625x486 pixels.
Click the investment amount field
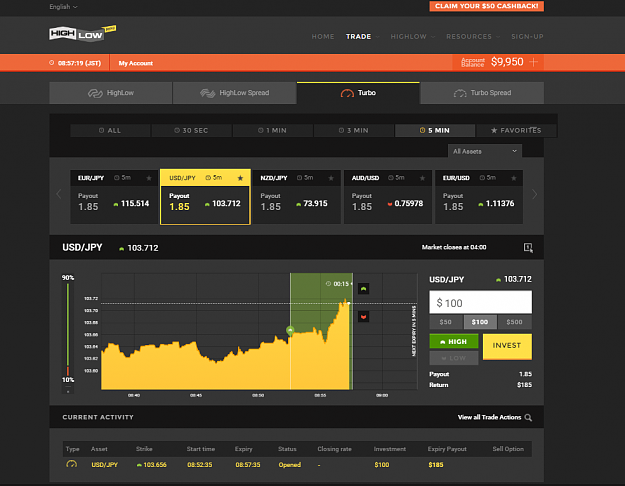pos(480,302)
